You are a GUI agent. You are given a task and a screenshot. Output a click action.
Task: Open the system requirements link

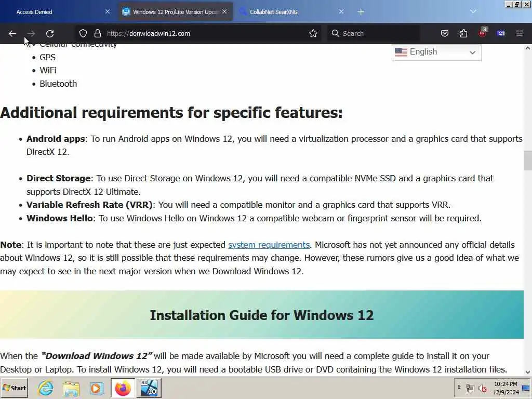[x=269, y=245]
